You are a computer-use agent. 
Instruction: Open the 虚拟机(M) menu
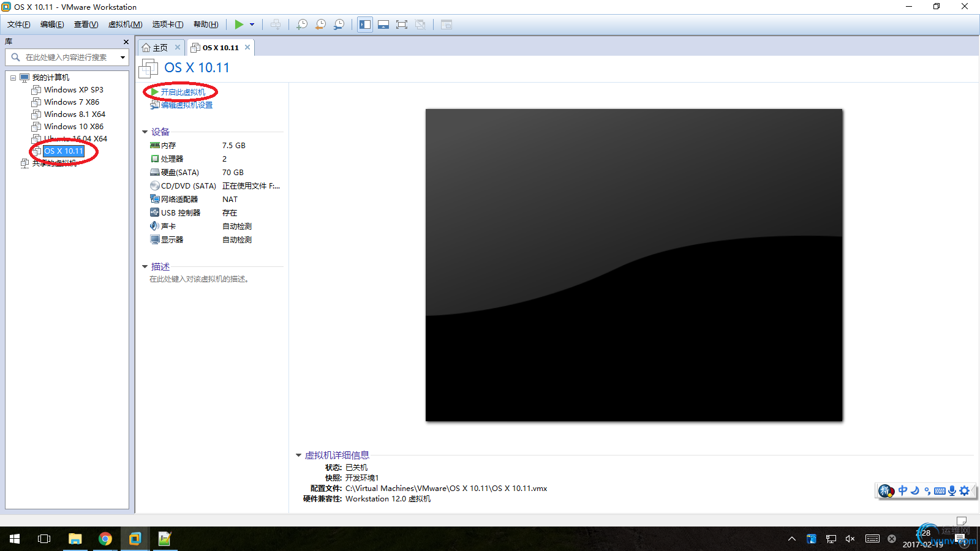point(125,24)
